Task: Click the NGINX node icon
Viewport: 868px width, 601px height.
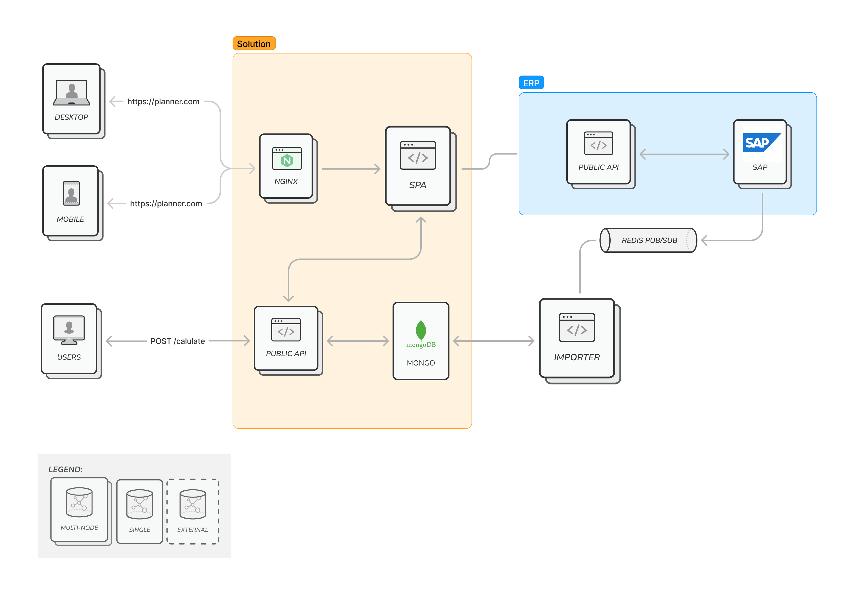Action: [x=287, y=158]
